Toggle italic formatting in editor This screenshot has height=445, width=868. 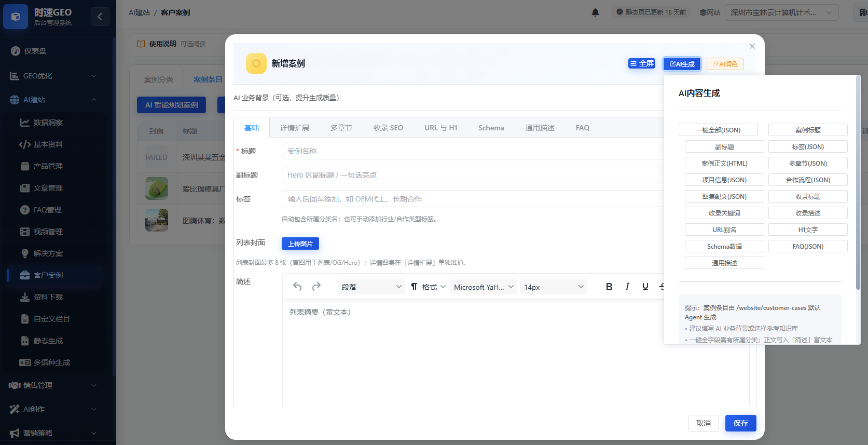click(x=627, y=287)
